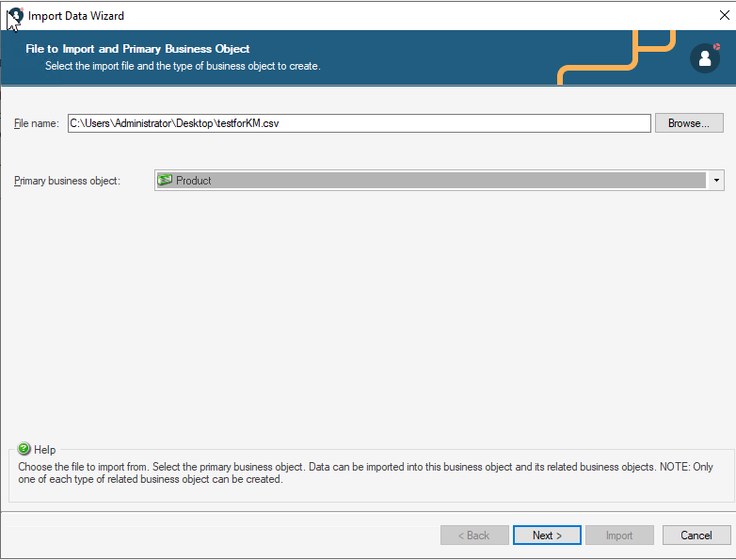Viewport: 736px width, 560px height.
Task: Click inside the File name path field
Action: click(358, 123)
